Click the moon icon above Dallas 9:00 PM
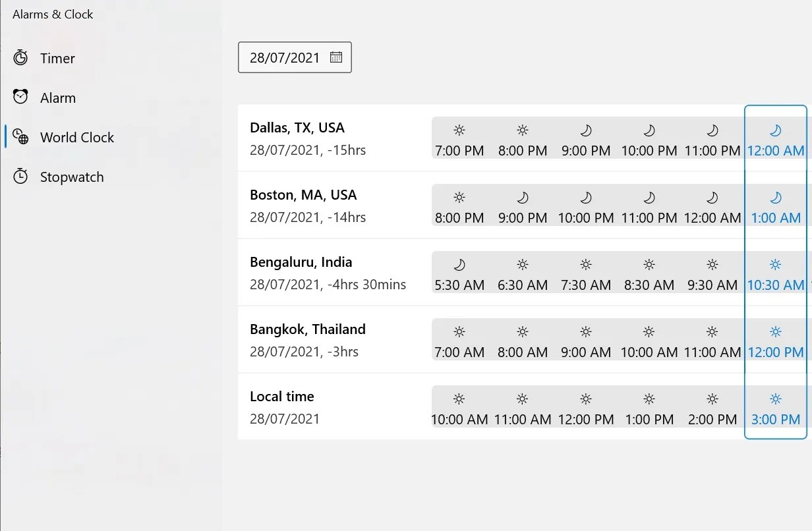812x531 pixels. (585, 129)
